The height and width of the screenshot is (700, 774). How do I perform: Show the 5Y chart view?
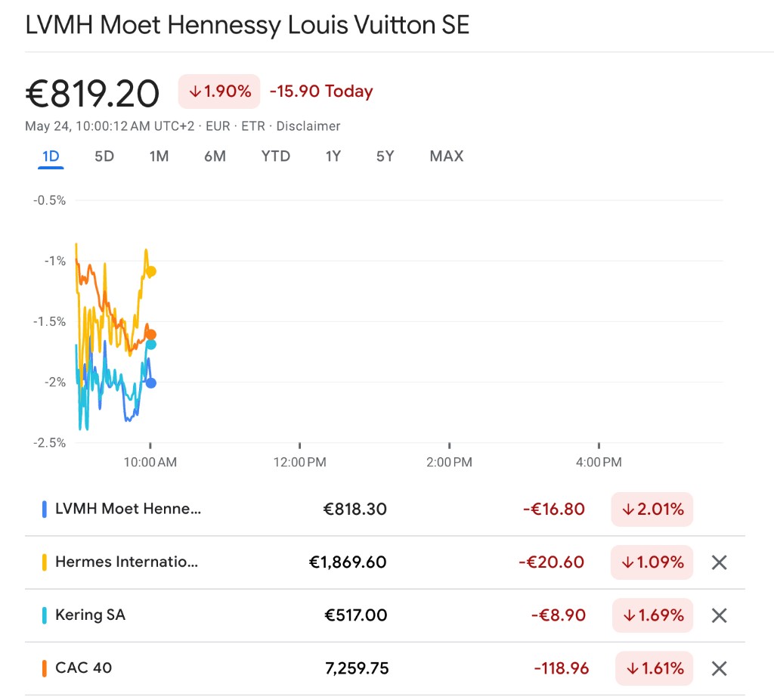pos(385,156)
